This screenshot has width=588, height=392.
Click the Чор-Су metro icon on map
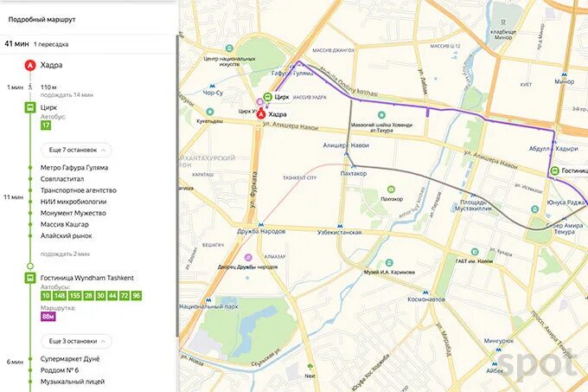pyautogui.click(x=212, y=86)
